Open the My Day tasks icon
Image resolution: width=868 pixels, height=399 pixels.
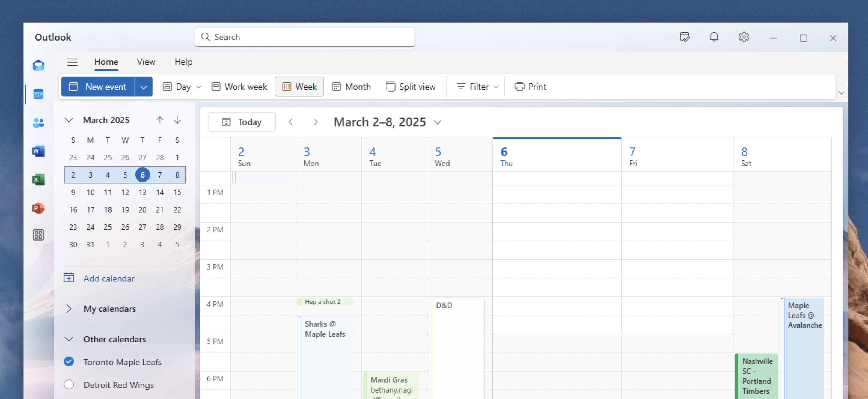click(x=685, y=37)
